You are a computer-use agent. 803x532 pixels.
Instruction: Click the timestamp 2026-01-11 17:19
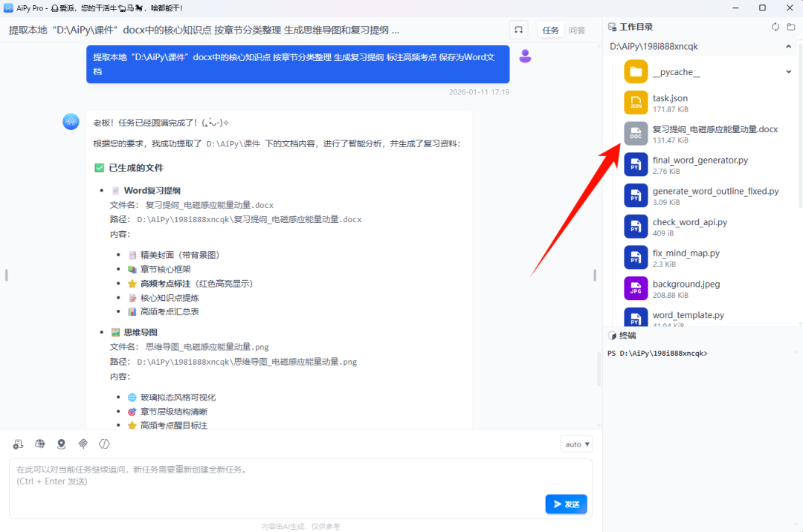coord(479,92)
